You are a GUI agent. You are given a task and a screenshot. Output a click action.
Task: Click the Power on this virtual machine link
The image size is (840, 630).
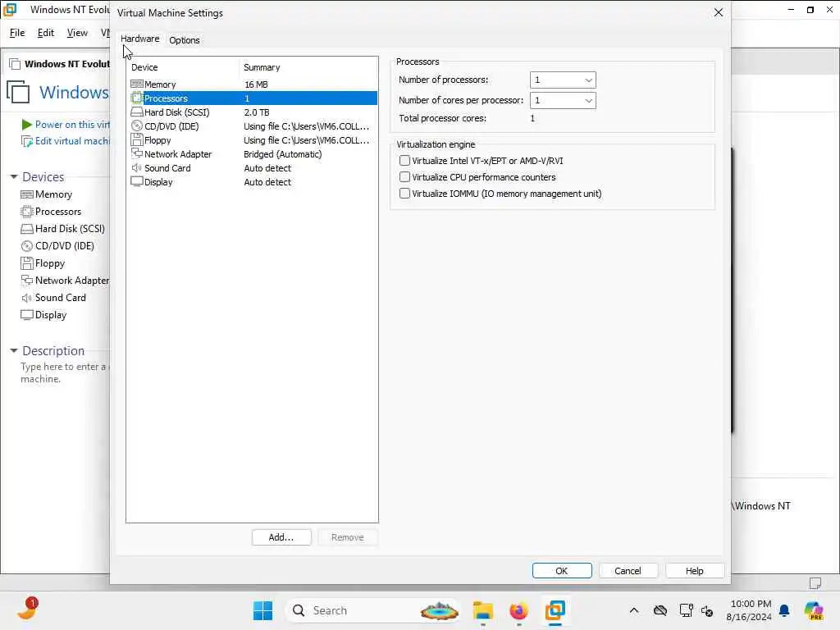72,125
